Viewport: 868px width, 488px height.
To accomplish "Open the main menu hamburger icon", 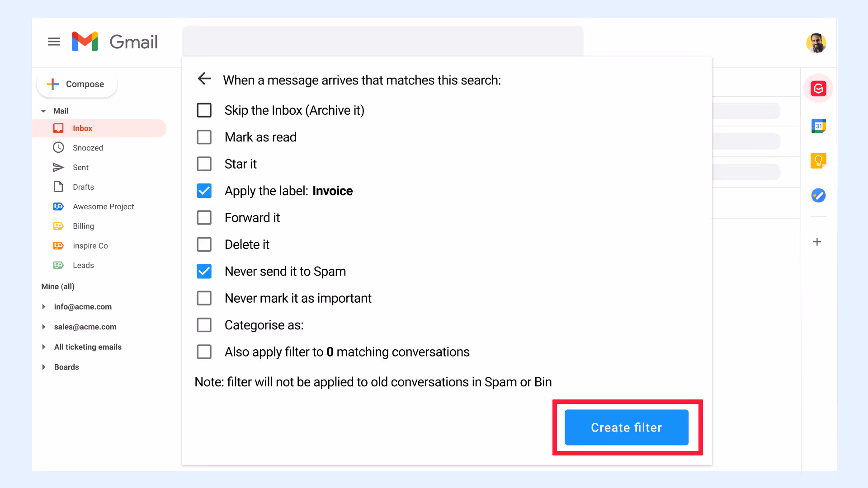I will (x=54, y=42).
